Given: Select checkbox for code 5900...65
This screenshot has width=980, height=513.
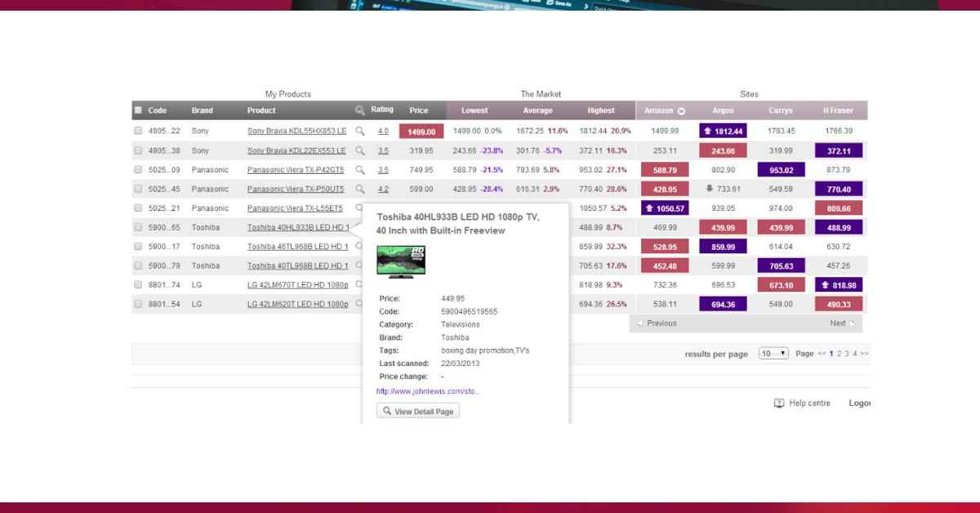Looking at the screenshot, I should 138,227.
